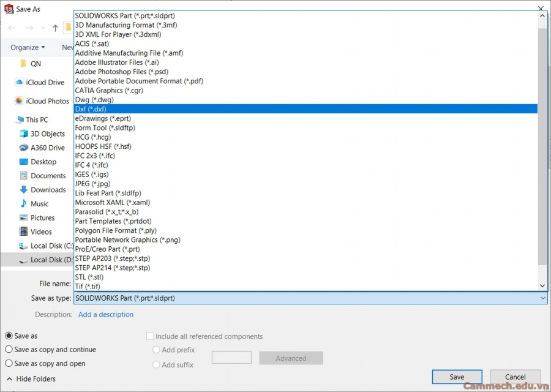The height and width of the screenshot is (392, 551).
Task: Open the Organize dropdown menu
Action: (x=28, y=47)
